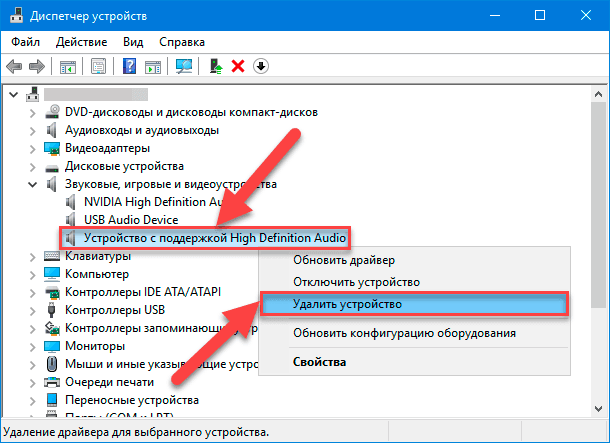The image size is (610, 443).
Task: Click scrollbar up arrow
Action: point(598,94)
